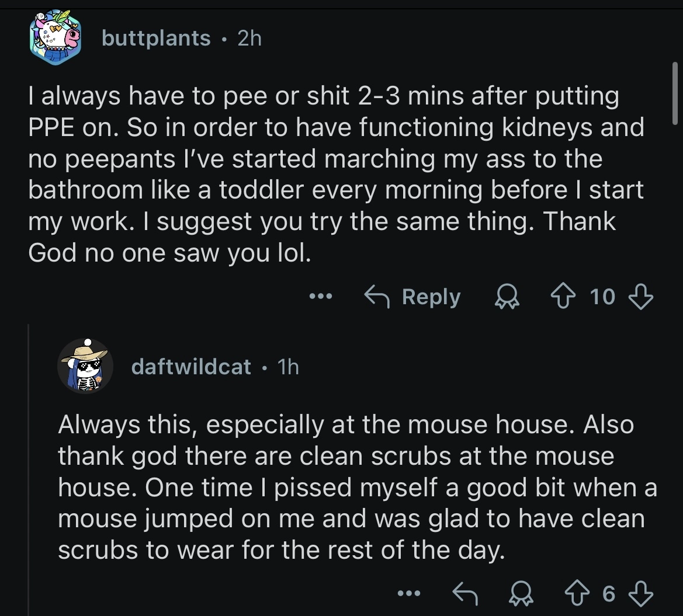Tap the daftwildcat avatar image

(x=85, y=366)
